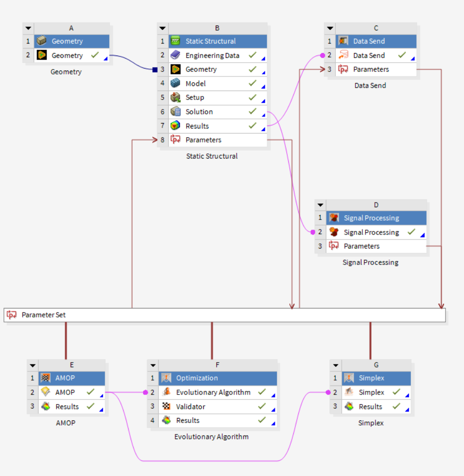Select the AMOP Results cell in system E

(x=68, y=406)
